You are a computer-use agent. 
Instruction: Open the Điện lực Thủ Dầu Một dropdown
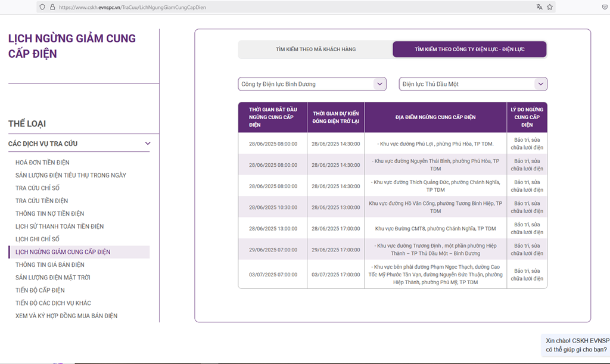[x=473, y=84]
